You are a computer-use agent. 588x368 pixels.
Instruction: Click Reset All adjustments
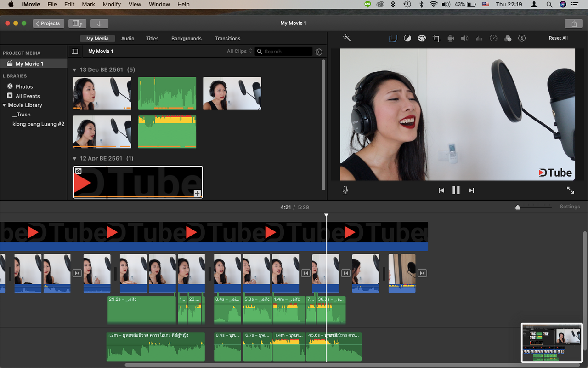pyautogui.click(x=558, y=38)
